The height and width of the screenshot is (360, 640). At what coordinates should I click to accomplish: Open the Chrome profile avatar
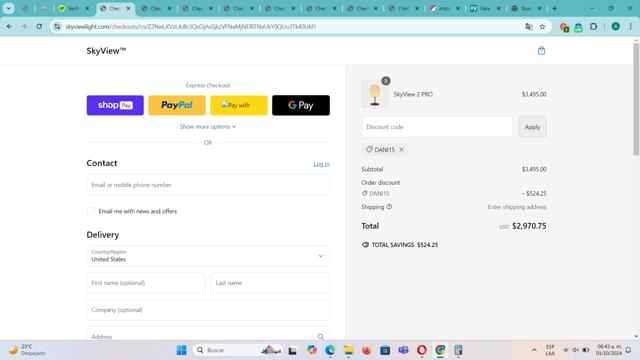(616, 27)
